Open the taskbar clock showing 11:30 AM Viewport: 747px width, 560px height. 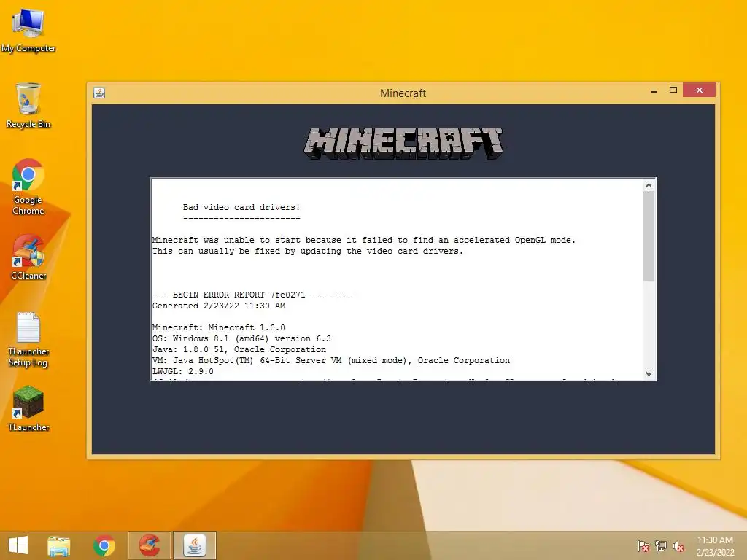[715, 546]
